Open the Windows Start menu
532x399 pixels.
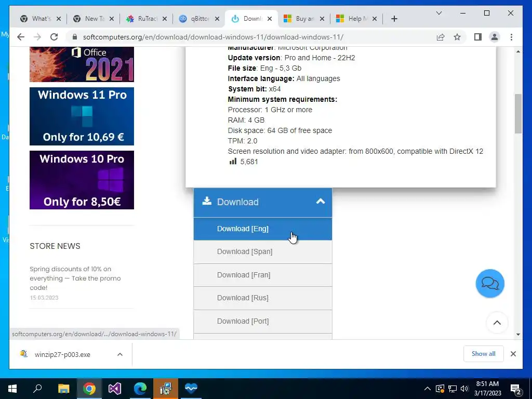click(x=12, y=389)
